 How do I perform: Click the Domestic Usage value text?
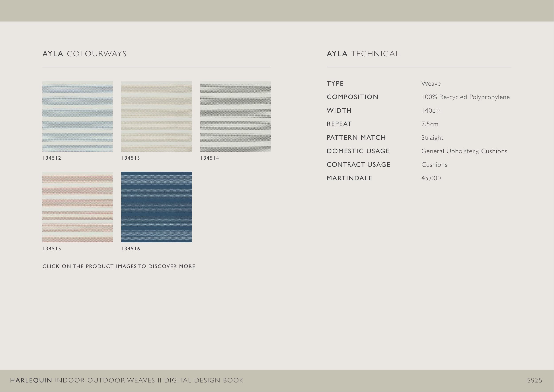click(x=464, y=151)
